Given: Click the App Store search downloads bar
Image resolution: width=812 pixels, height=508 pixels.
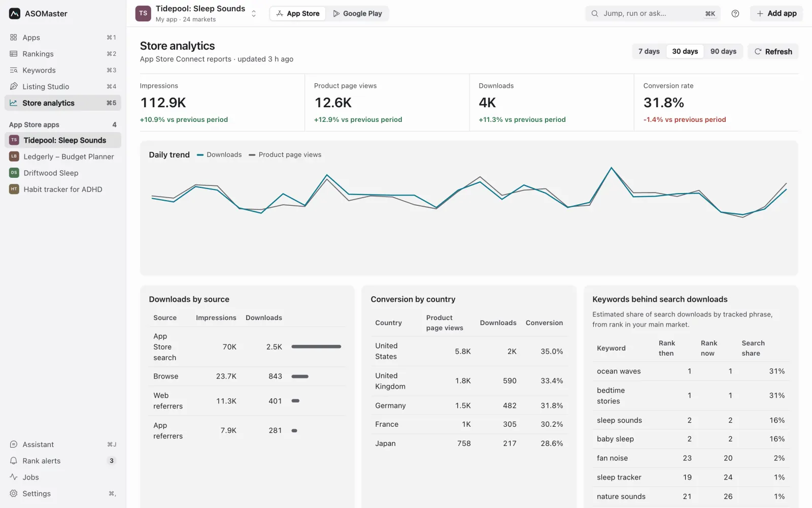Looking at the screenshot, I should (x=316, y=347).
